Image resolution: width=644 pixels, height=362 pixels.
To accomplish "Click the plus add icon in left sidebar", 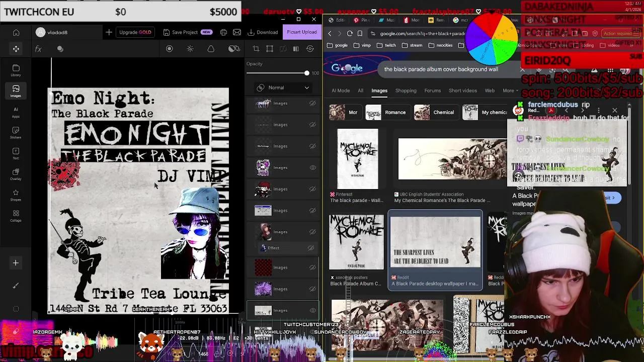I will coord(16,262).
